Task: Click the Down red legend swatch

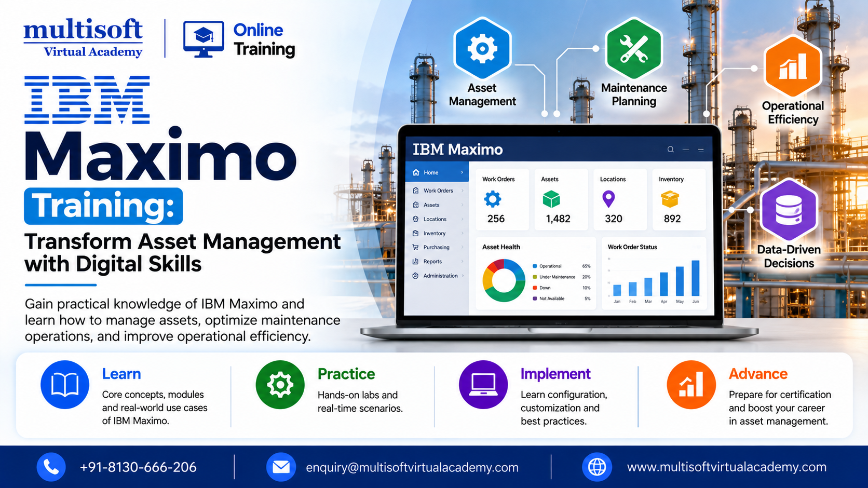Action: (x=535, y=288)
